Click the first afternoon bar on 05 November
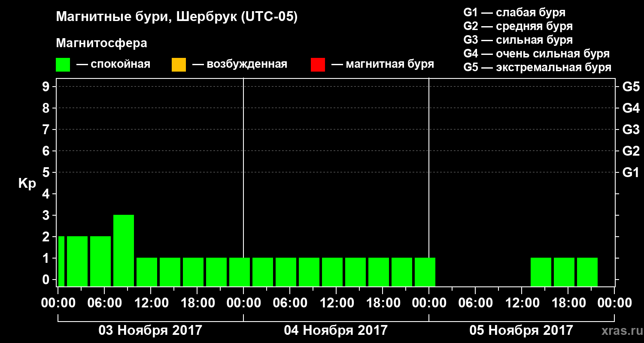Screen dimensions: 644x343 541,272
